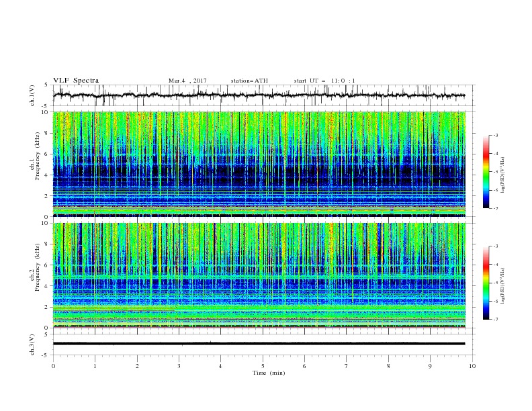Click the '7' tick on the Time axis
The height and width of the screenshot is (411, 532).
[347, 366]
